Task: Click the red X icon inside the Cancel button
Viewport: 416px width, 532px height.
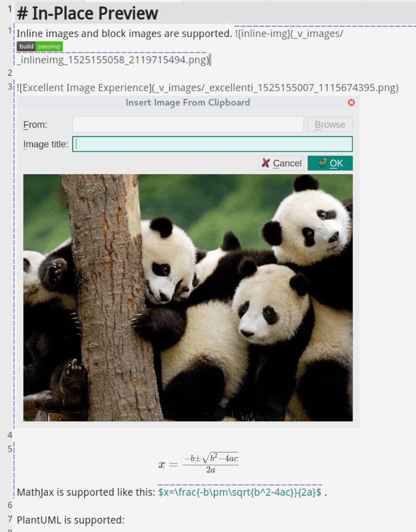Action: tap(265, 163)
